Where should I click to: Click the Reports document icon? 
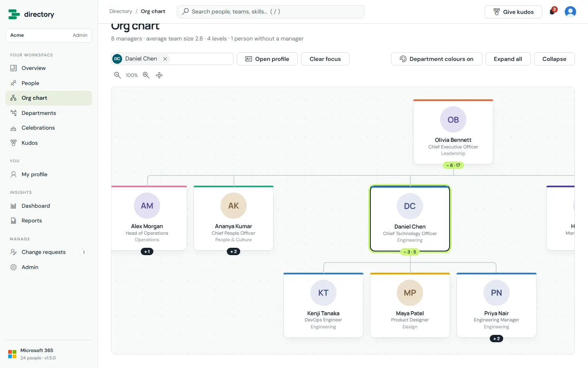(x=13, y=221)
